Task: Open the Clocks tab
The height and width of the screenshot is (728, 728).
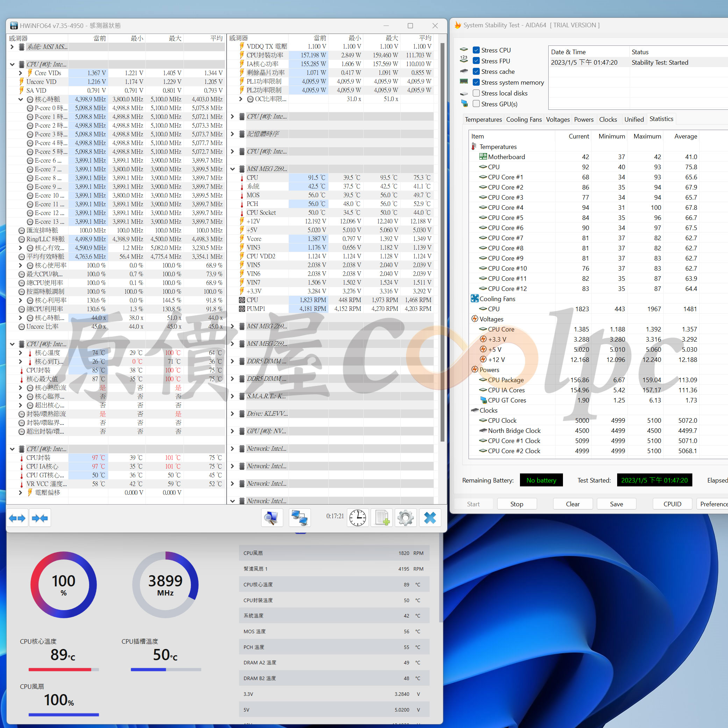Action: click(x=608, y=120)
